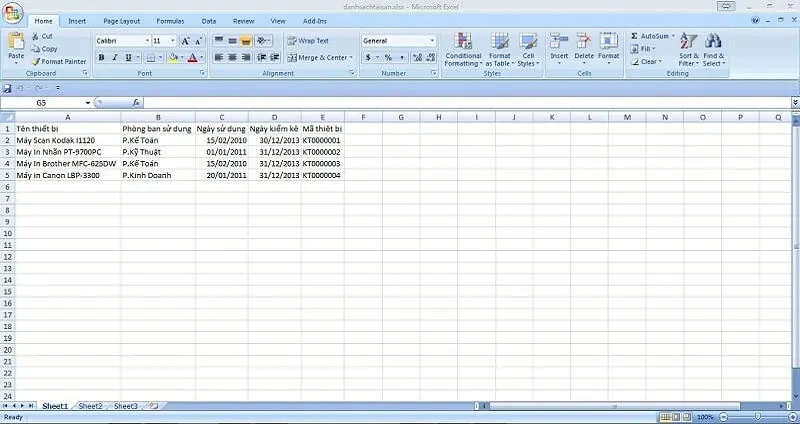Open the Office Button menu
Viewport: 800px width, 424px height.
click(x=11, y=13)
